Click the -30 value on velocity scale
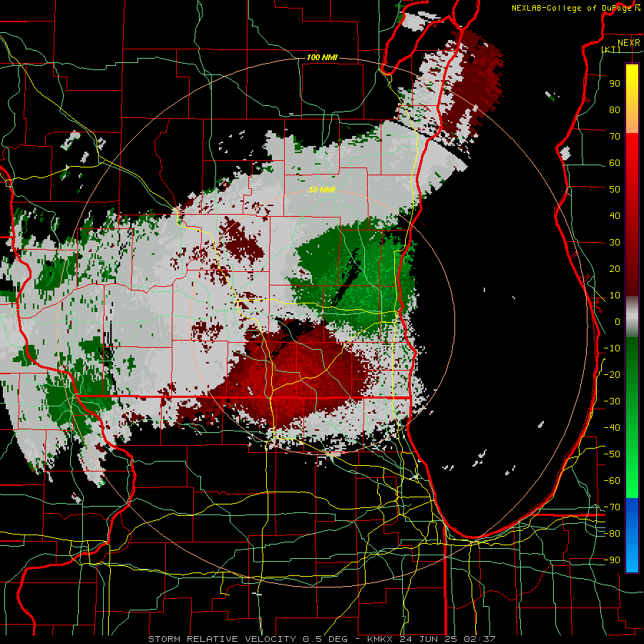This screenshot has height=644, width=644. 612,401
